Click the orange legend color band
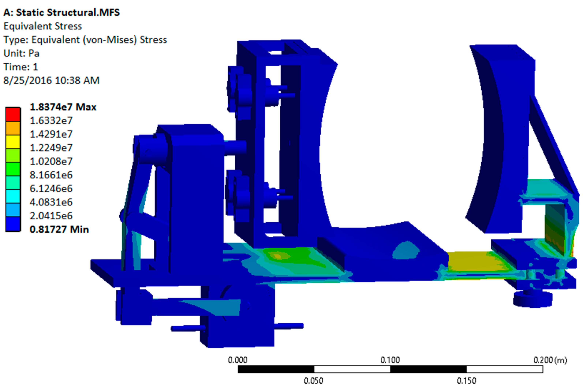Viewport: 587px width, 392px height. tap(13, 128)
